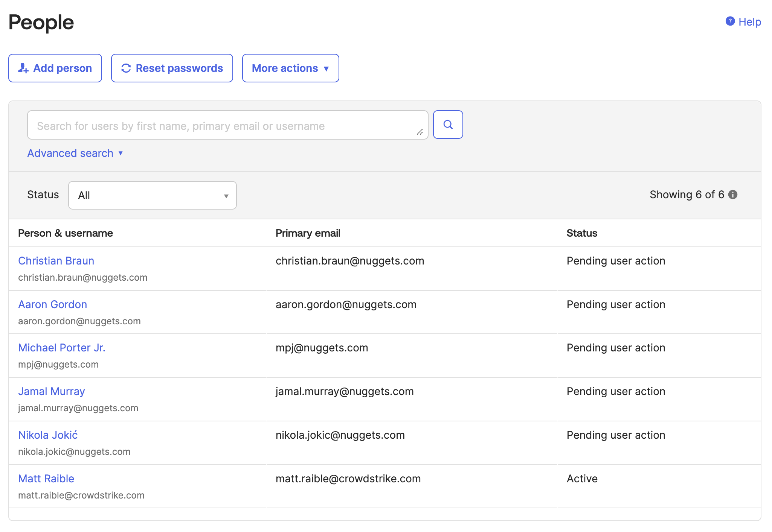The image size is (772, 532).
Task: Click the Primary email column header
Action: point(308,233)
